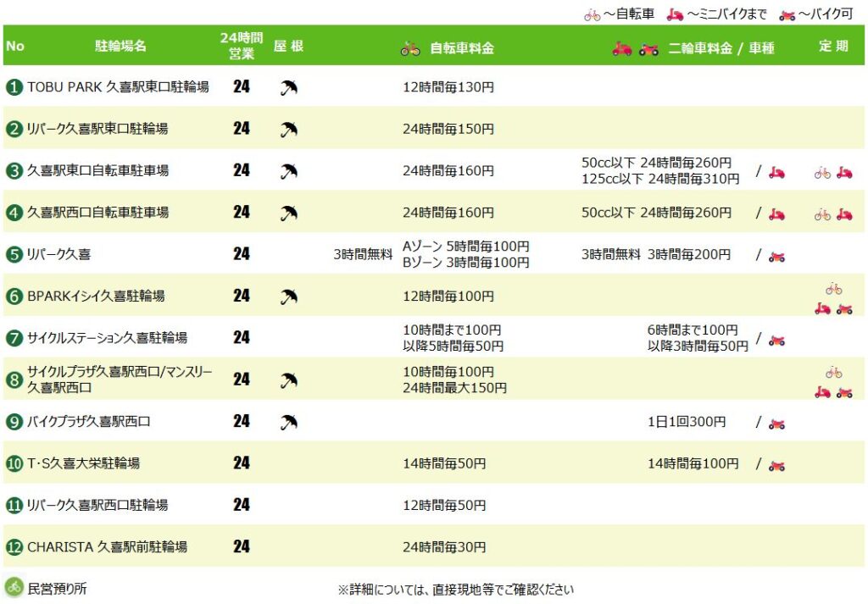Click the 定期 column header
This screenshot has height=604, width=868.
pos(833,46)
